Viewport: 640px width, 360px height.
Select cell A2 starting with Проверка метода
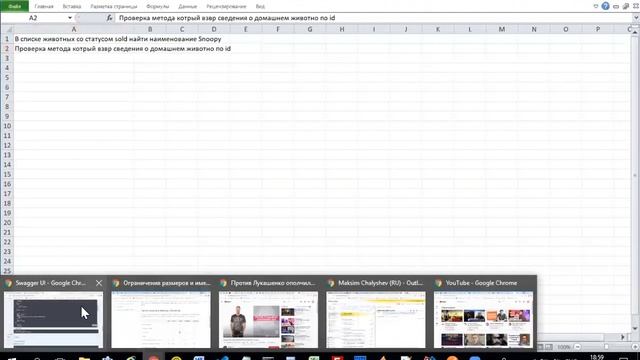tap(74, 49)
